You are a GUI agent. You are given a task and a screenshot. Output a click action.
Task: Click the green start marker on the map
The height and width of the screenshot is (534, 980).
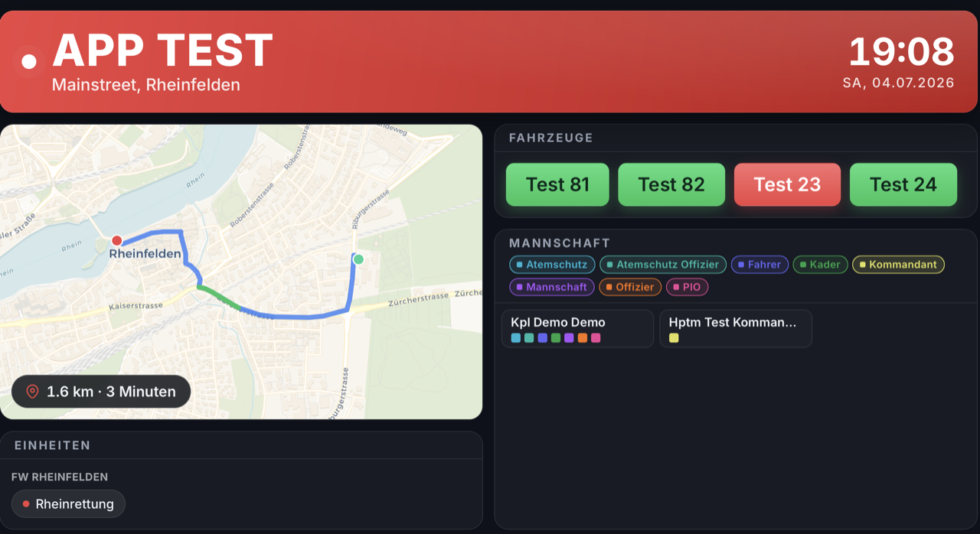[358, 259]
